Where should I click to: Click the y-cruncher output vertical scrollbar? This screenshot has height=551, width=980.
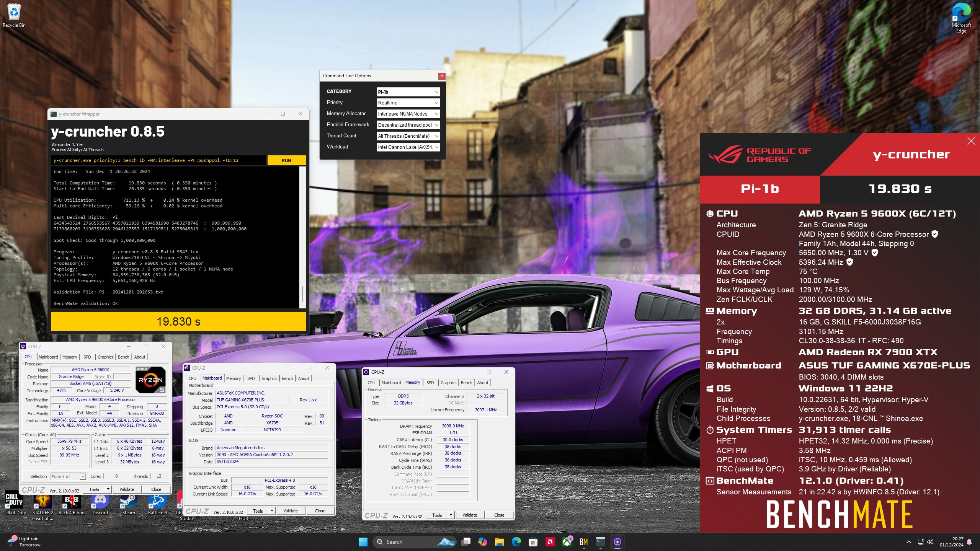click(302, 237)
